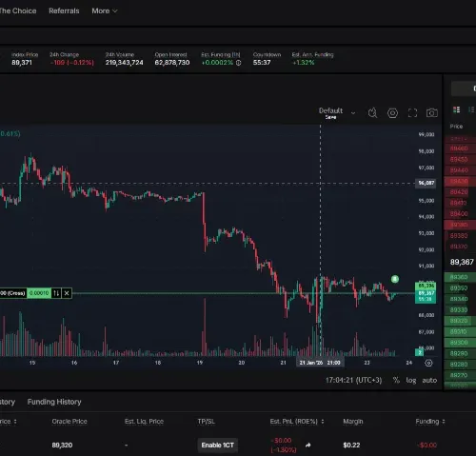Open the gear icon at the chart's bottom-right
The width and height of the screenshot is (476, 456).
pyautogui.click(x=428, y=363)
